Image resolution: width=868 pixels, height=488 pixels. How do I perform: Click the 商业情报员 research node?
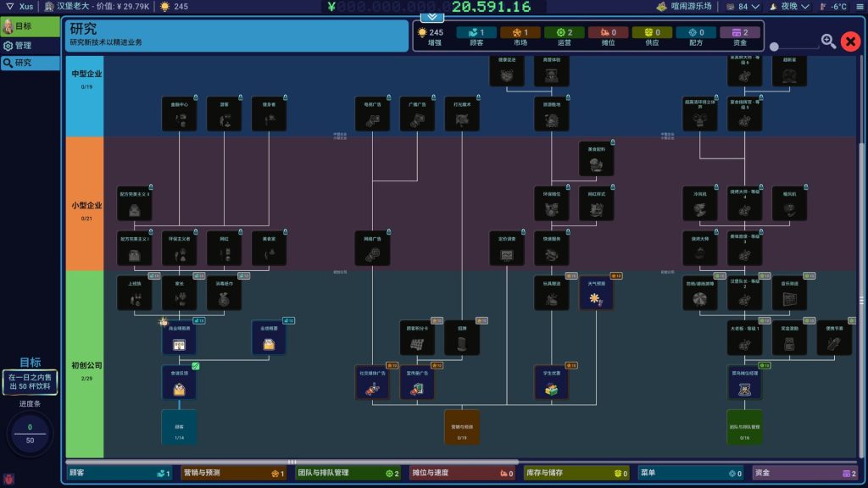click(179, 337)
